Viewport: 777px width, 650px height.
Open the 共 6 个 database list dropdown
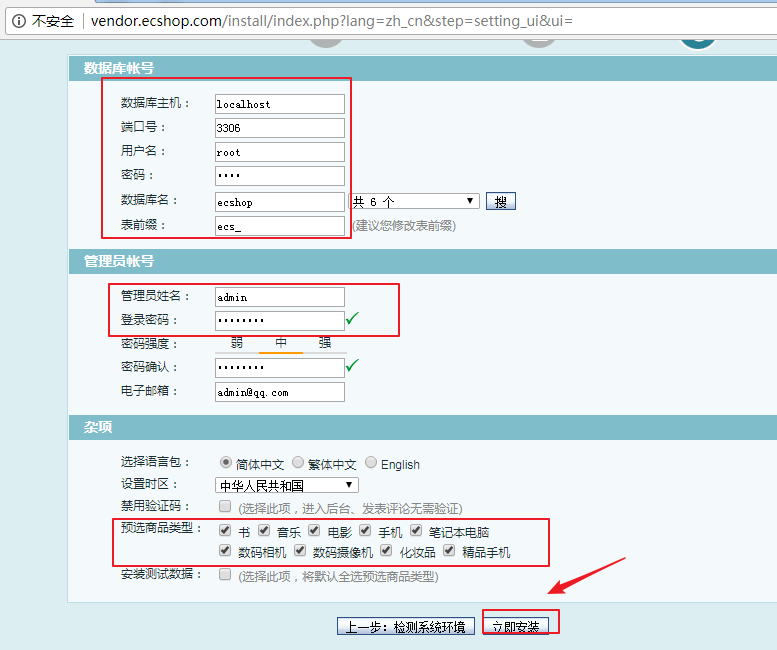pos(414,201)
